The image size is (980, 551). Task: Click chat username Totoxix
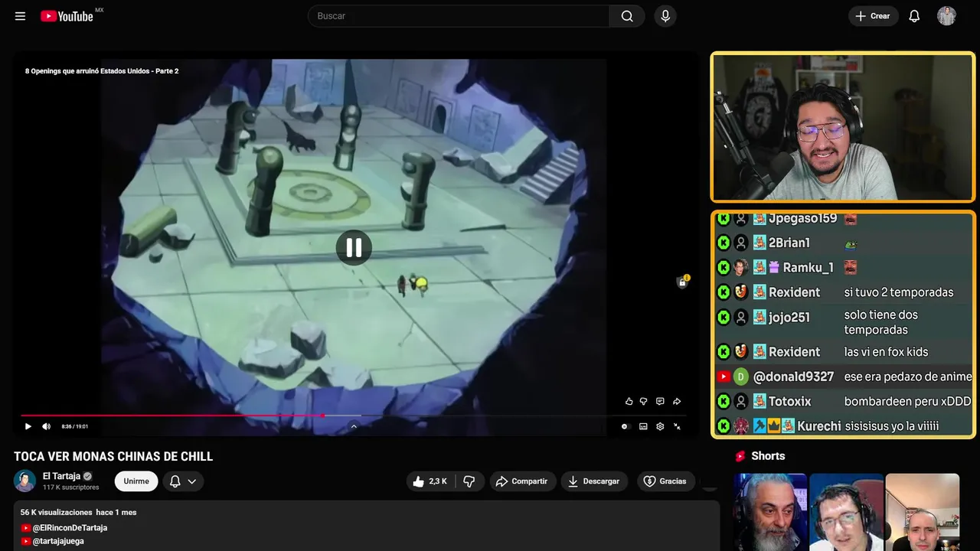[789, 401]
